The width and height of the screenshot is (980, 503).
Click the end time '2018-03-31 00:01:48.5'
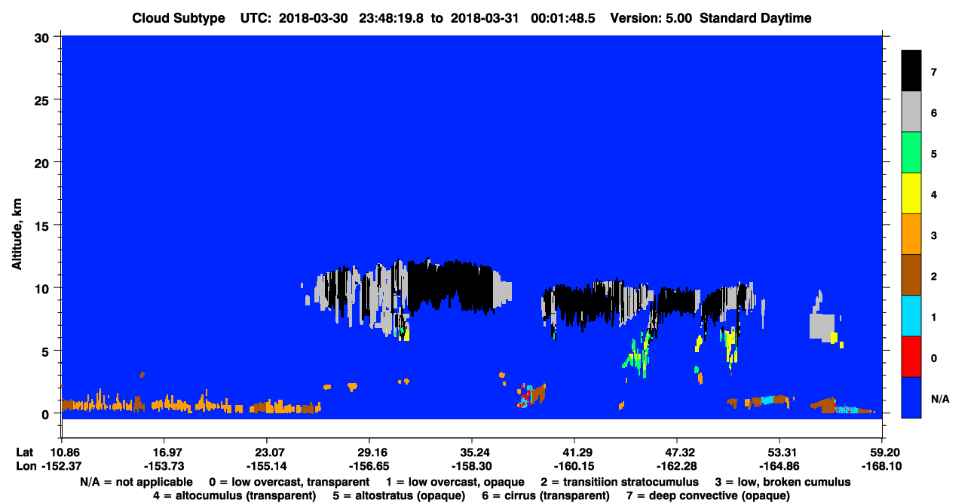click(x=523, y=18)
